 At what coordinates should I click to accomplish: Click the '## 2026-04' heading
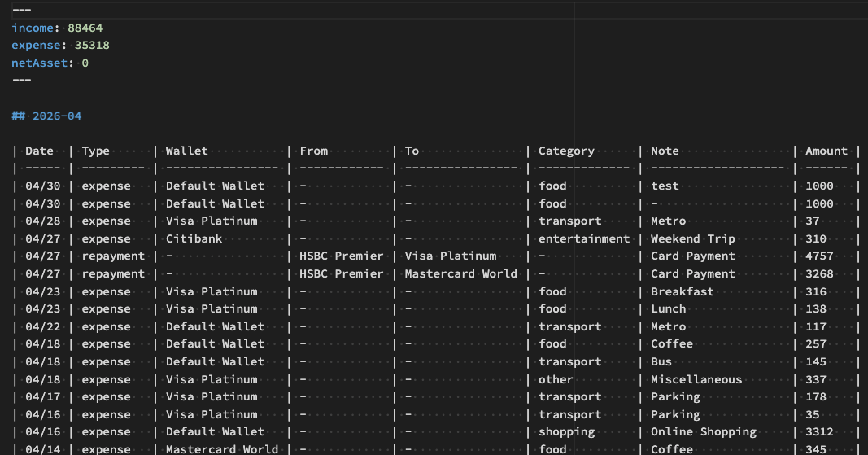[46, 116]
